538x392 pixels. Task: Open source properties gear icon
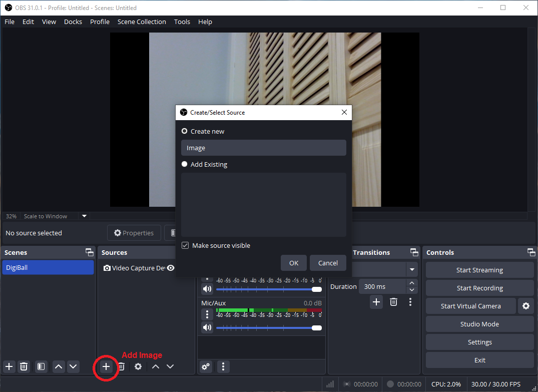pos(138,366)
